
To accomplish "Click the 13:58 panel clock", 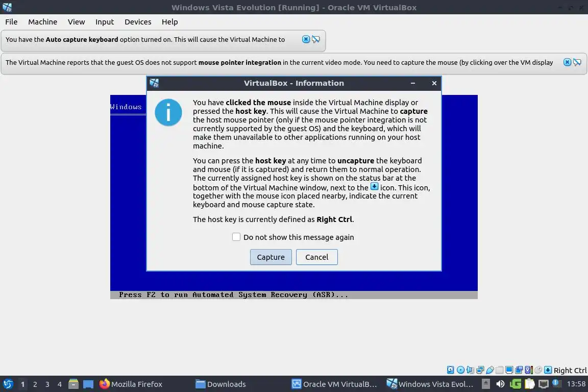I will tap(576, 384).
